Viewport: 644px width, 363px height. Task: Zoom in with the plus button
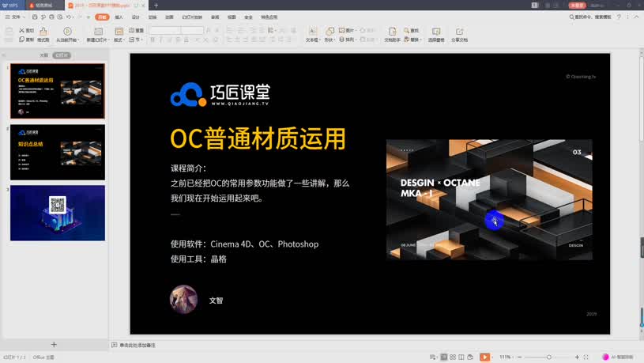pos(577,357)
